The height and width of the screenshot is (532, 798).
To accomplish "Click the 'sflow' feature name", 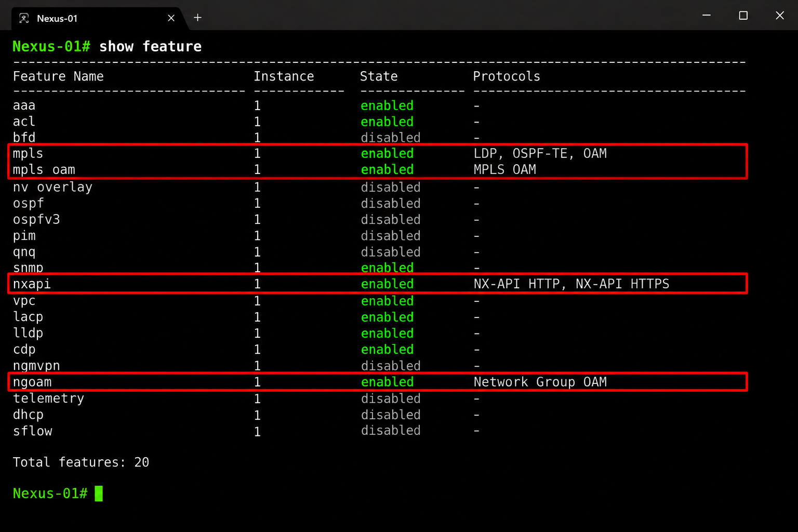I will (32, 431).
